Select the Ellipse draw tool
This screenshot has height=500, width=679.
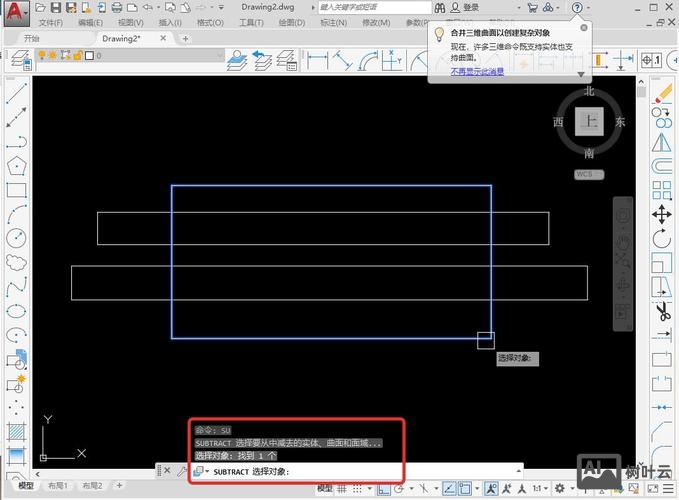click(x=16, y=312)
